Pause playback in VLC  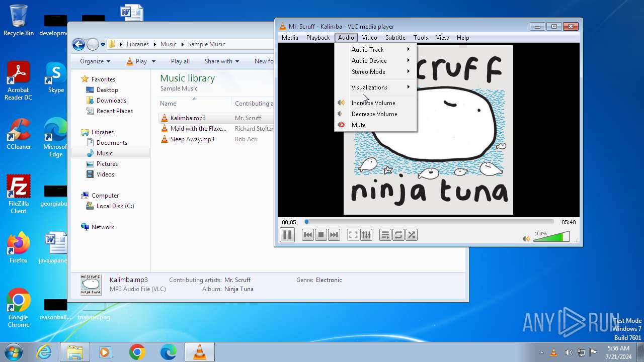click(287, 235)
